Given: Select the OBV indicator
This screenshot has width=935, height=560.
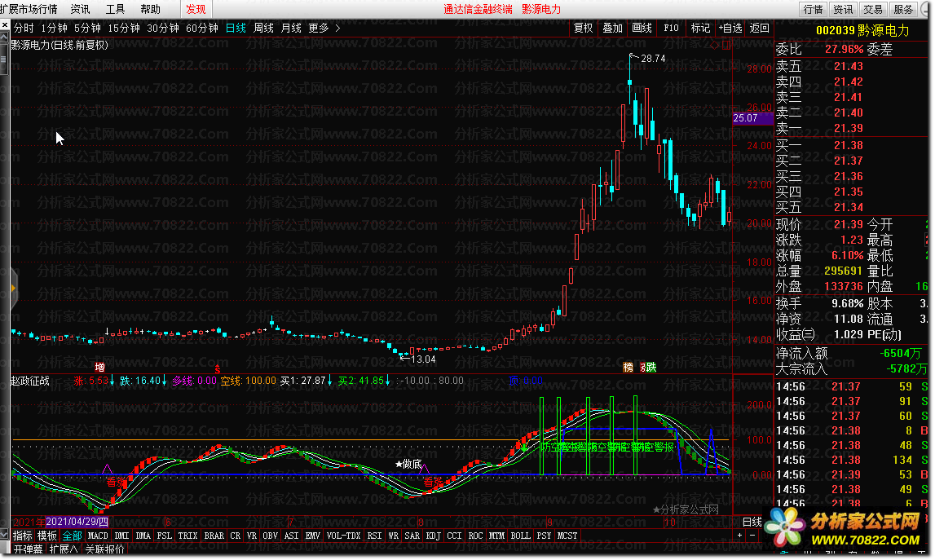Looking at the screenshot, I should pyautogui.click(x=270, y=536).
